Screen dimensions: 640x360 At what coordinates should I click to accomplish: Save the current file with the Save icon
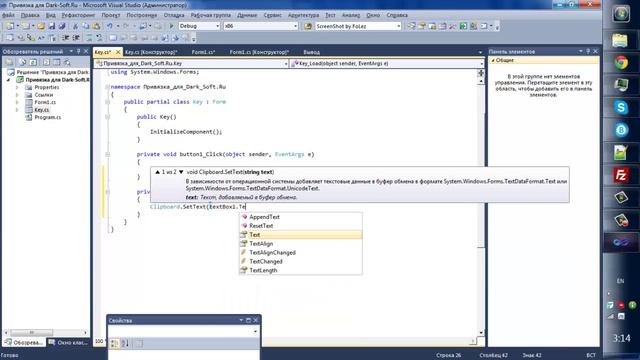(x=51, y=26)
